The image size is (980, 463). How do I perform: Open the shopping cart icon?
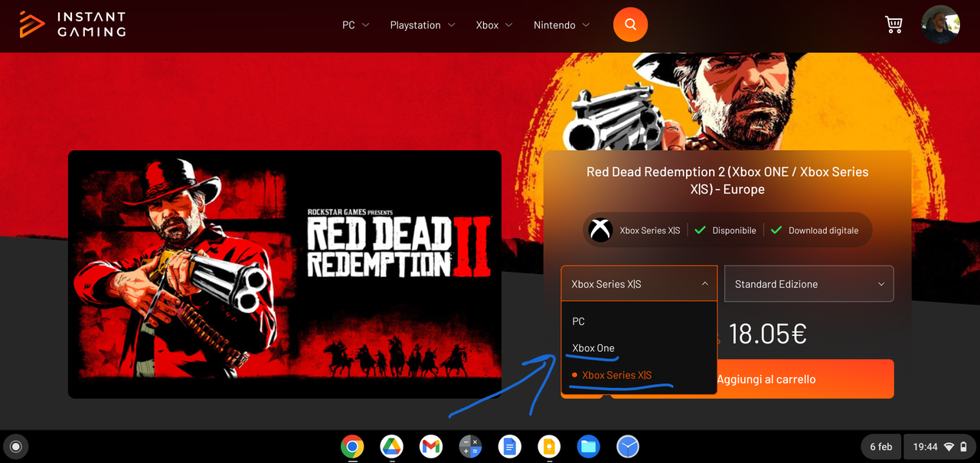tap(893, 24)
